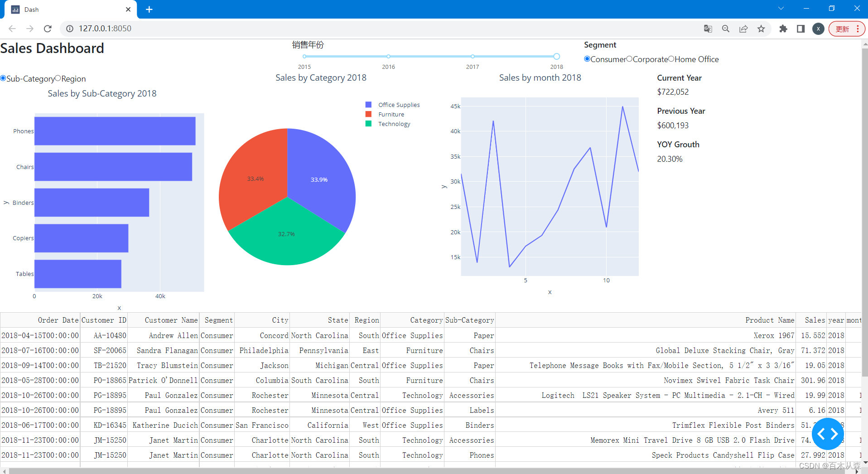Click the Current Year value $722,052

673,92
